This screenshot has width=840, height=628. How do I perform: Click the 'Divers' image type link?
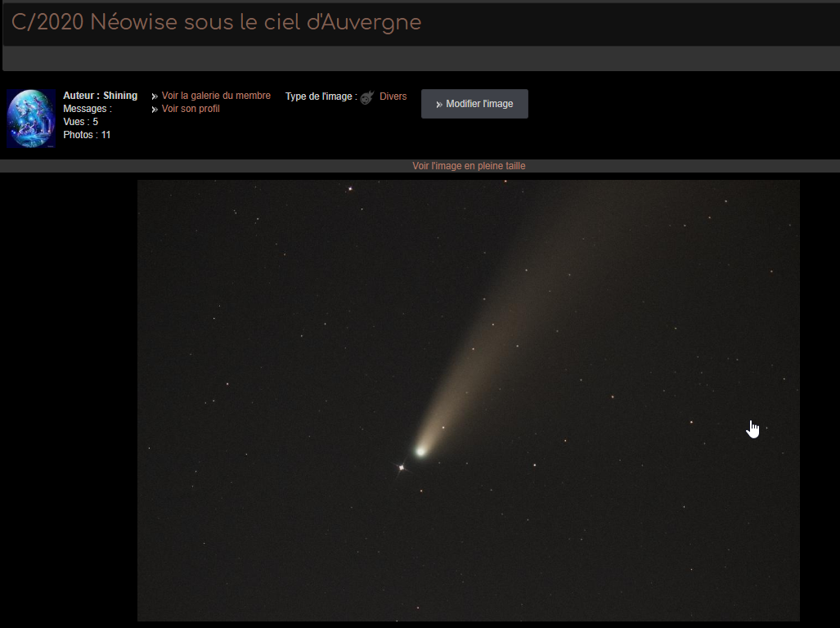[393, 96]
